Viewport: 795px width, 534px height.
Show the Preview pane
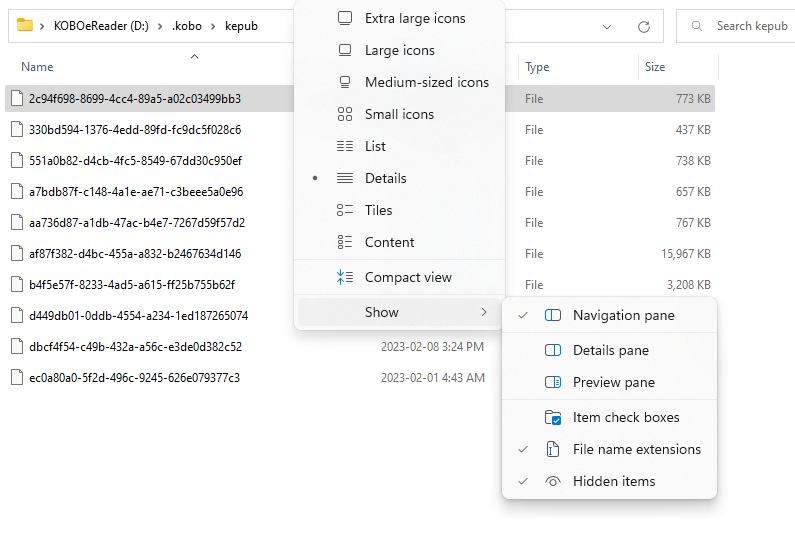pyautogui.click(x=613, y=382)
